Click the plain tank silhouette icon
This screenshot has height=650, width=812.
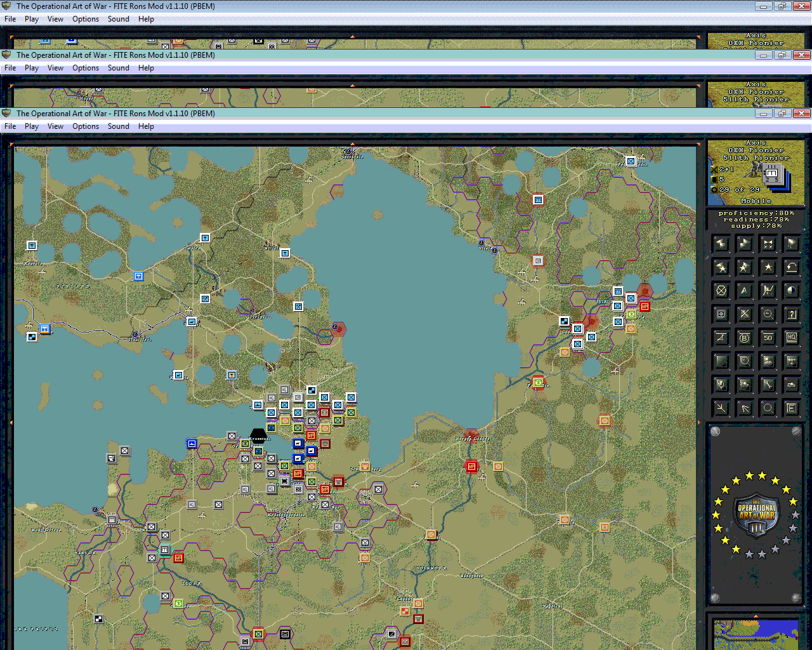point(791,385)
